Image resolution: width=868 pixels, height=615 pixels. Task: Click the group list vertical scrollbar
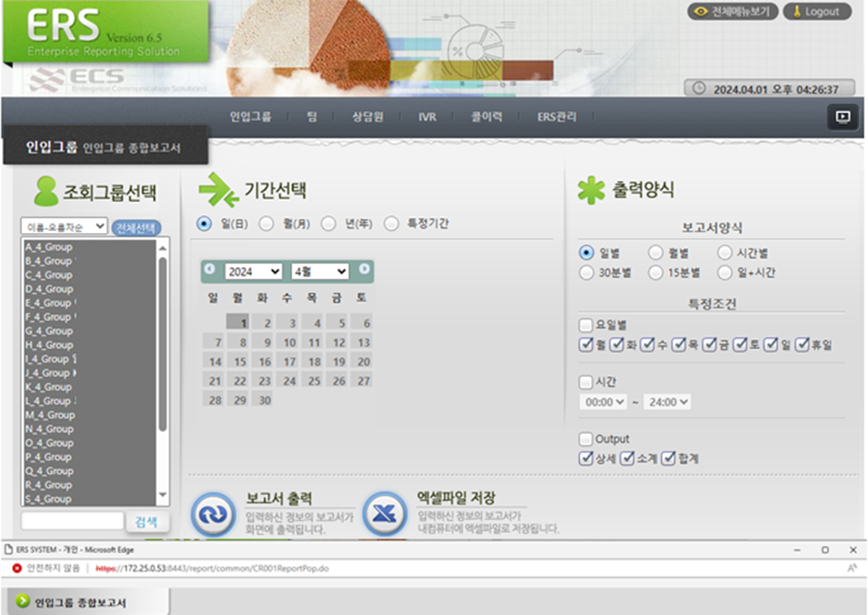point(163,347)
